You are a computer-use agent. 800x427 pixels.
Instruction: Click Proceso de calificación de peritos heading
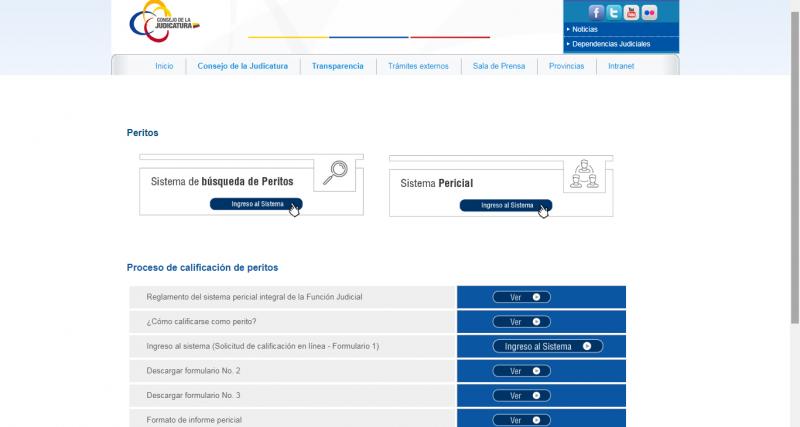coord(203,267)
